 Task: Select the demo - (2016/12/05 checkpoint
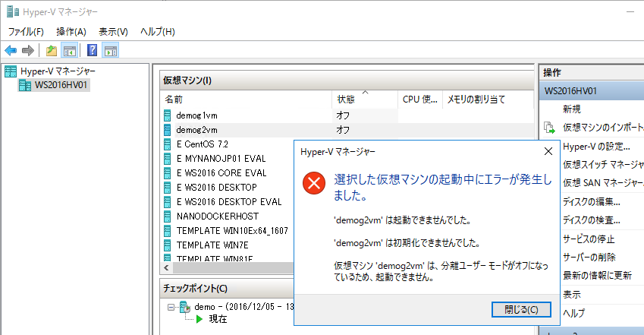pyautogui.click(x=244, y=307)
